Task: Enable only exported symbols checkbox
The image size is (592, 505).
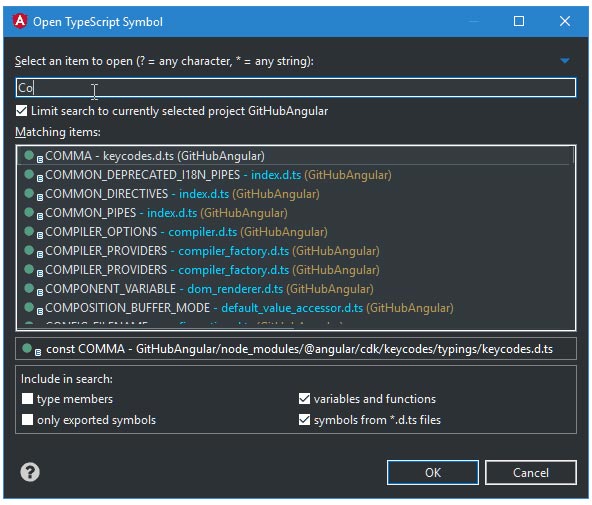Action: point(28,420)
